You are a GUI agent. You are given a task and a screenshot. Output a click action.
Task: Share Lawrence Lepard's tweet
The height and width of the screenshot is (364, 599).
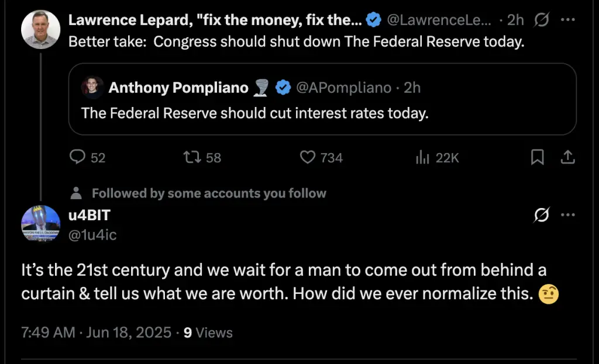567,157
